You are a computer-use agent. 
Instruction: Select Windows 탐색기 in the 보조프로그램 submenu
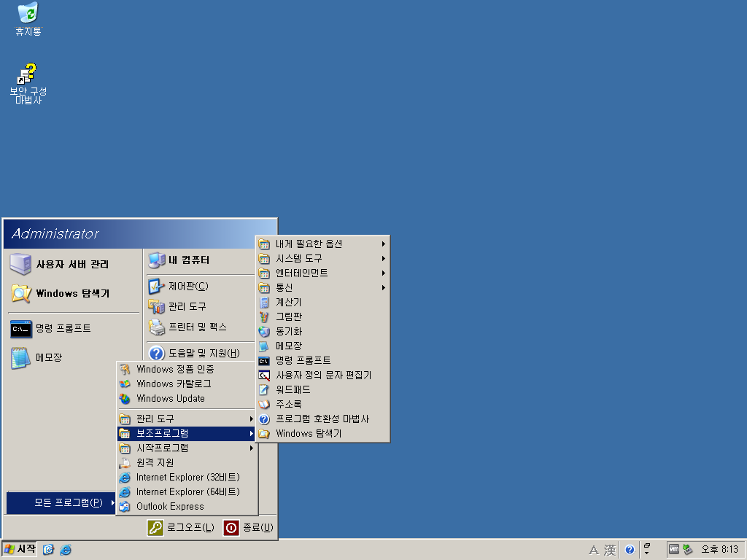click(322, 433)
